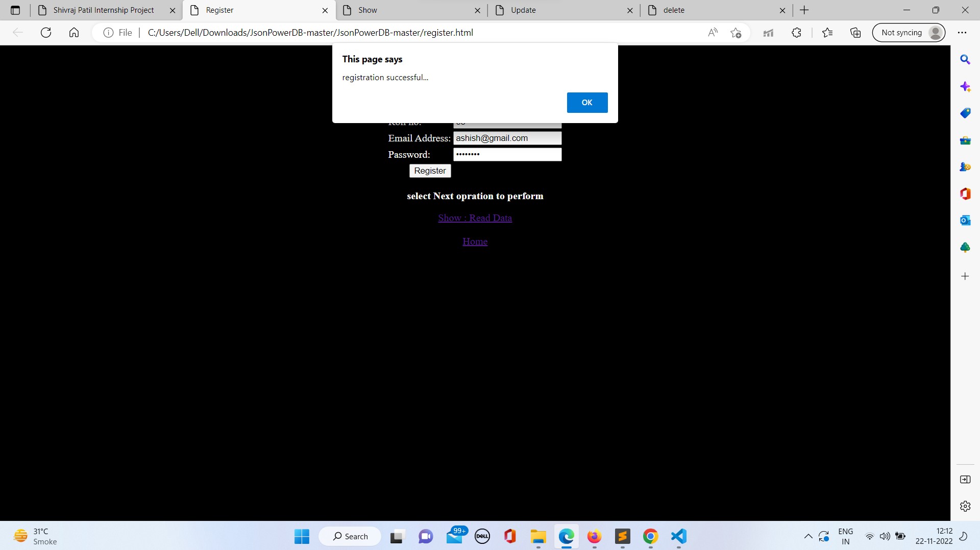Viewport: 980px width, 550px height.
Task: Click OK on the registration successful dialog
Action: tap(587, 102)
